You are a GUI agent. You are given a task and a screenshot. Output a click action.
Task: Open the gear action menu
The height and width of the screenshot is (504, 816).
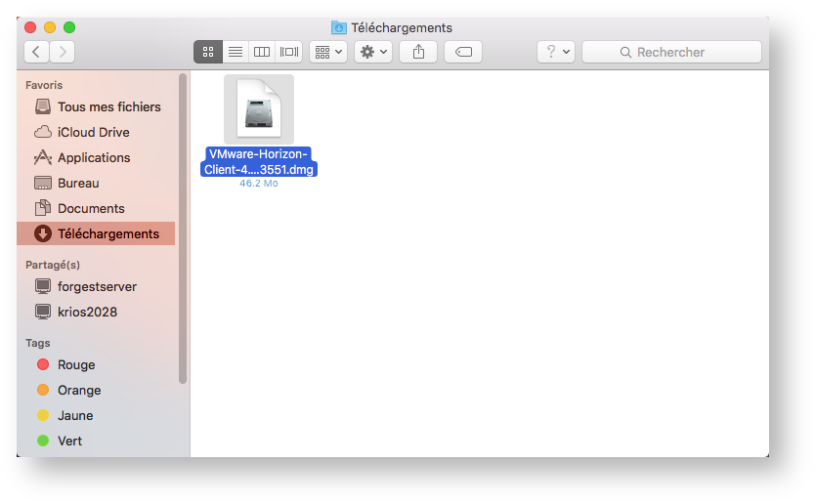point(373,52)
